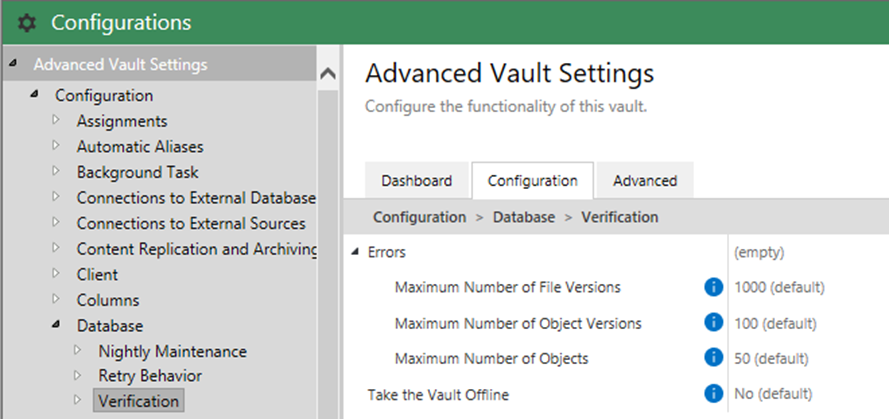The height and width of the screenshot is (419, 889).
Task: Select Background Task in the tree
Action: tap(138, 172)
